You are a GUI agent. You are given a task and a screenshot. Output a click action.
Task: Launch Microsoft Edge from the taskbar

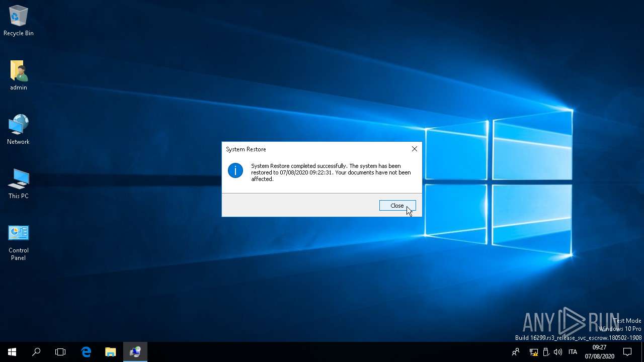click(86, 352)
